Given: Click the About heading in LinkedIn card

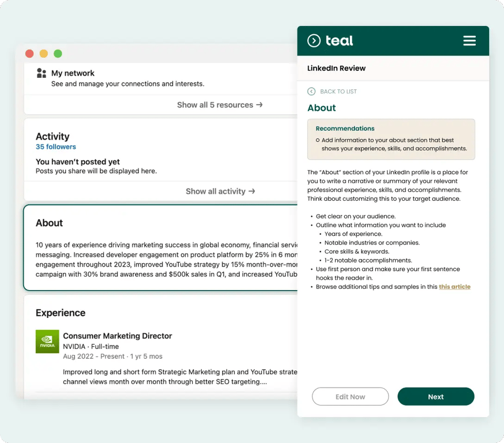Looking at the screenshot, I should click(49, 223).
